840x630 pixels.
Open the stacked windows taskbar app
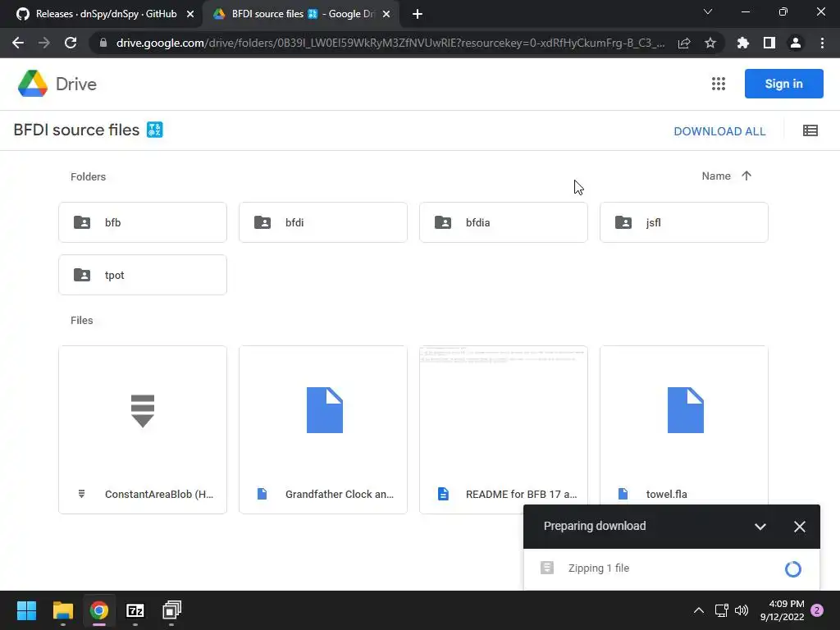coord(171,610)
